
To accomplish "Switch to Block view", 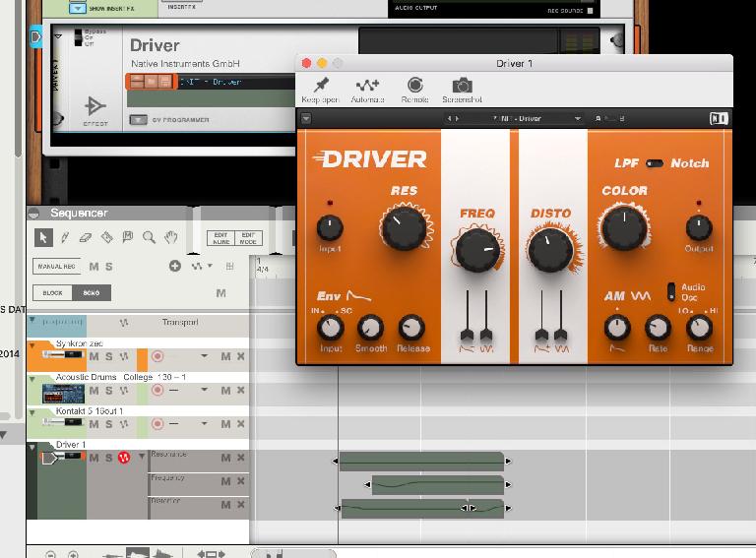I will pyautogui.click(x=52, y=293).
